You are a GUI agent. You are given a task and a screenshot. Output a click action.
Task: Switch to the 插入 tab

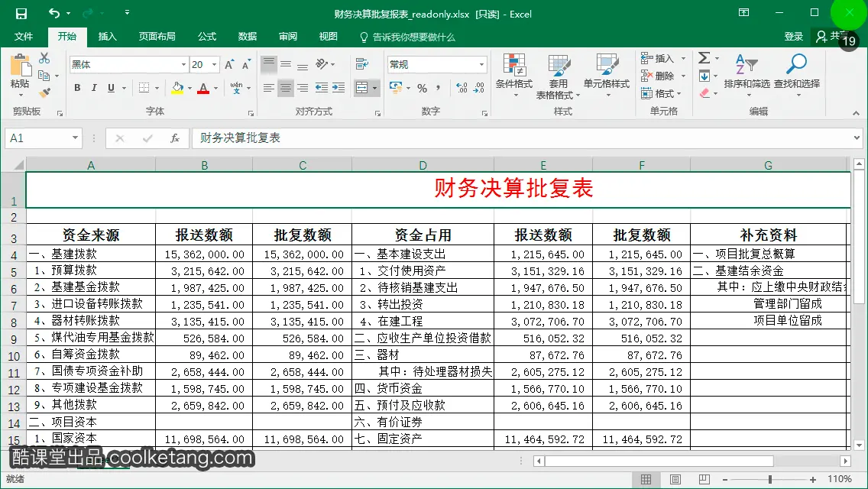pos(108,37)
